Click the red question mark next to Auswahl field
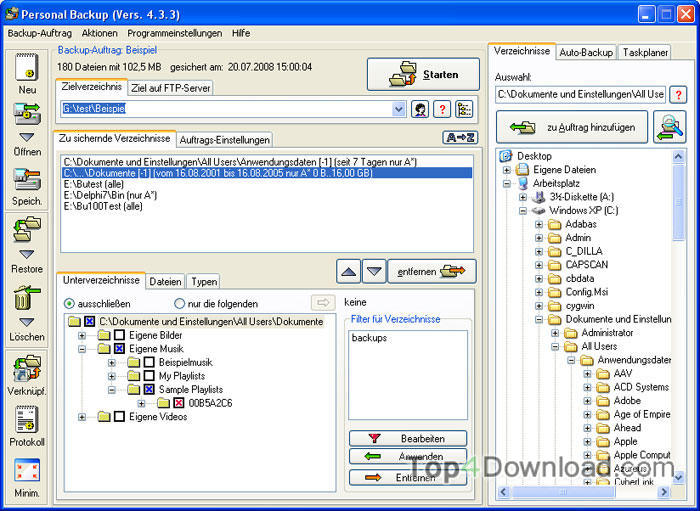This screenshot has height=511, width=700. pos(678,95)
